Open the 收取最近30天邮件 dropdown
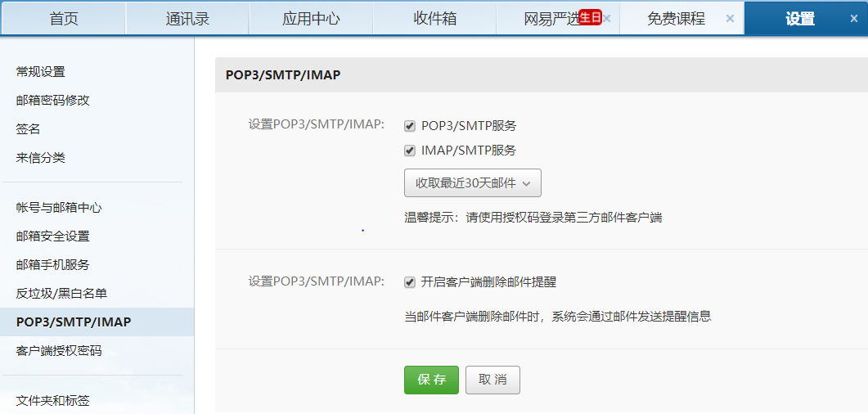 (x=473, y=183)
